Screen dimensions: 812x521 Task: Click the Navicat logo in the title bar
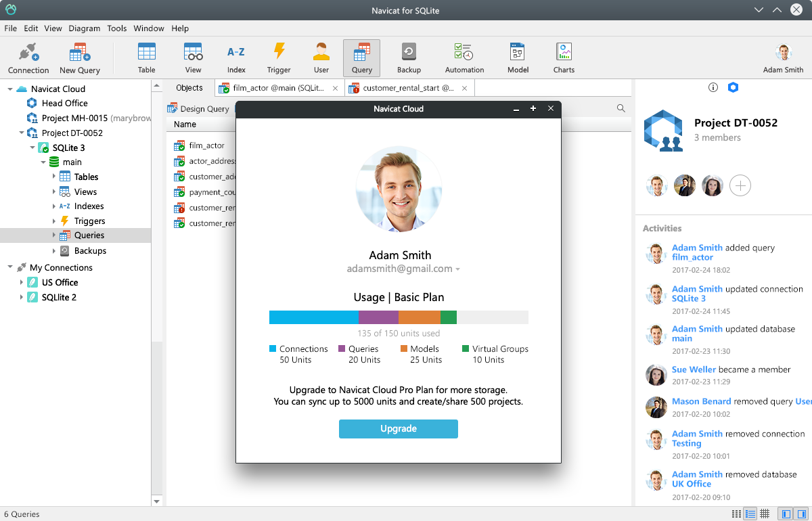coord(10,10)
